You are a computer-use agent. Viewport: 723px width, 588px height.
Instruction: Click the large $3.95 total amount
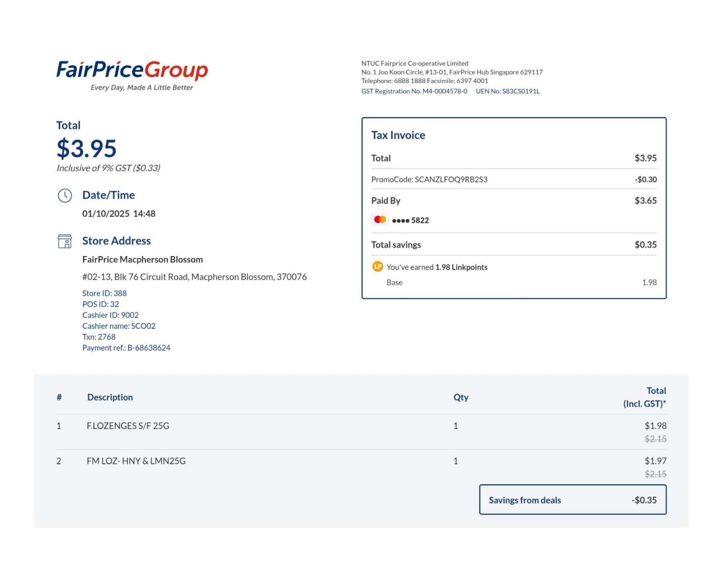coord(86,148)
